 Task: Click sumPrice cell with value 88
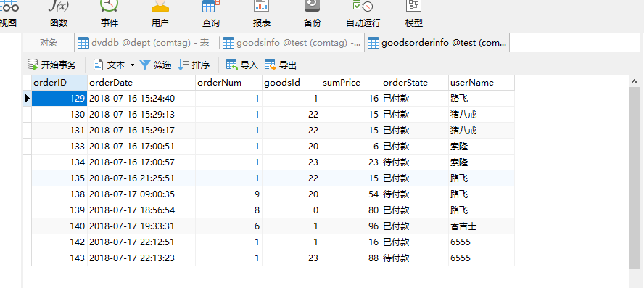[x=351, y=258]
